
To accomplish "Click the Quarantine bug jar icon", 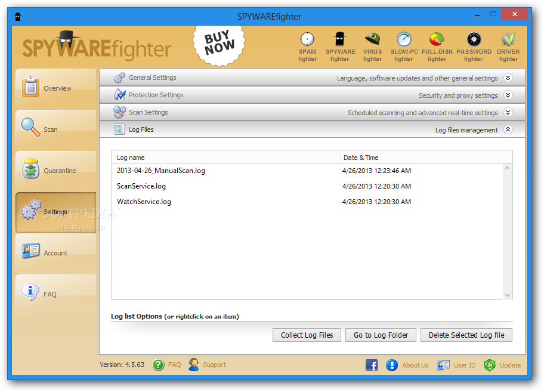I will pyautogui.click(x=31, y=169).
